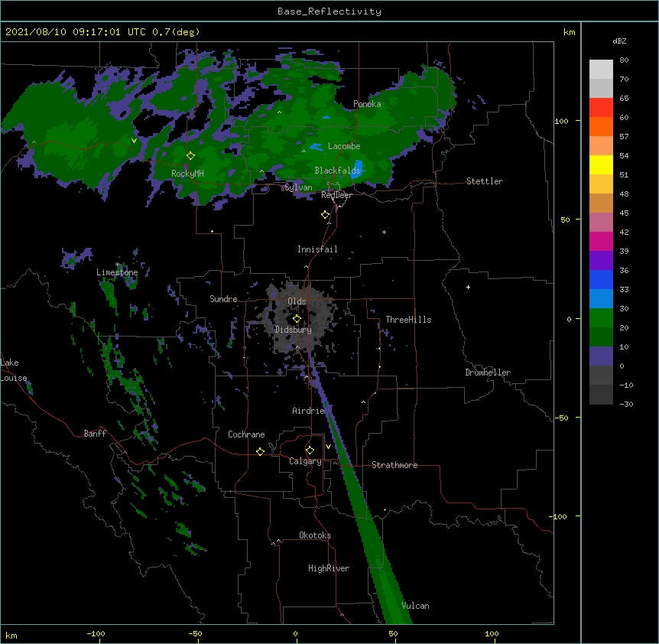Click the HighRiver city label

coord(329,568)
